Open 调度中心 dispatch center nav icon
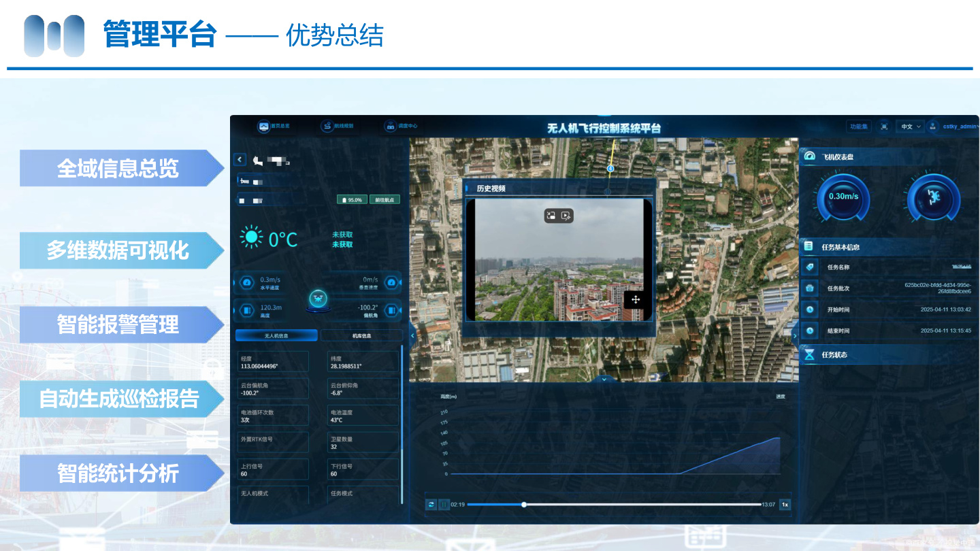The height and width of the screenshot is (551, 980). (390, 126)
